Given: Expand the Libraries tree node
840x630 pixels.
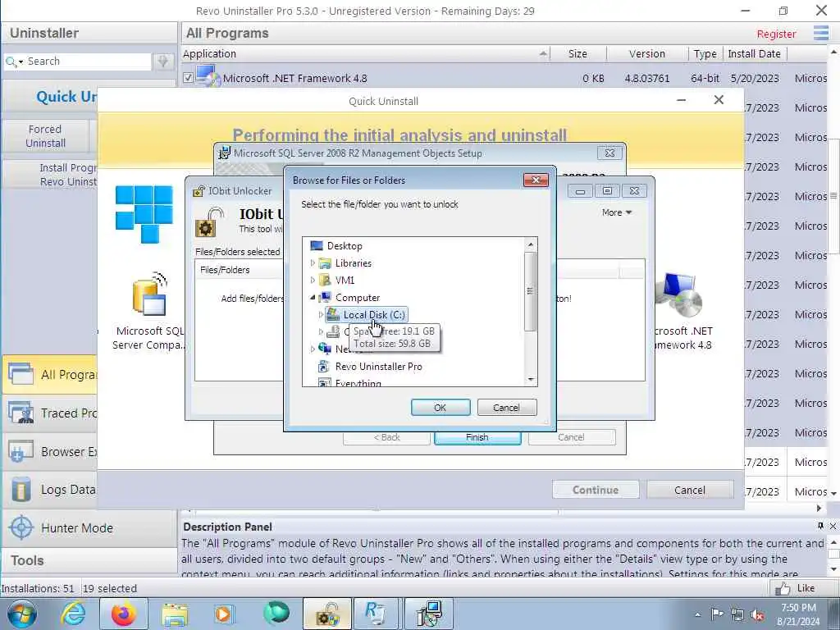Looking at the screenshot, I should 313,263.
